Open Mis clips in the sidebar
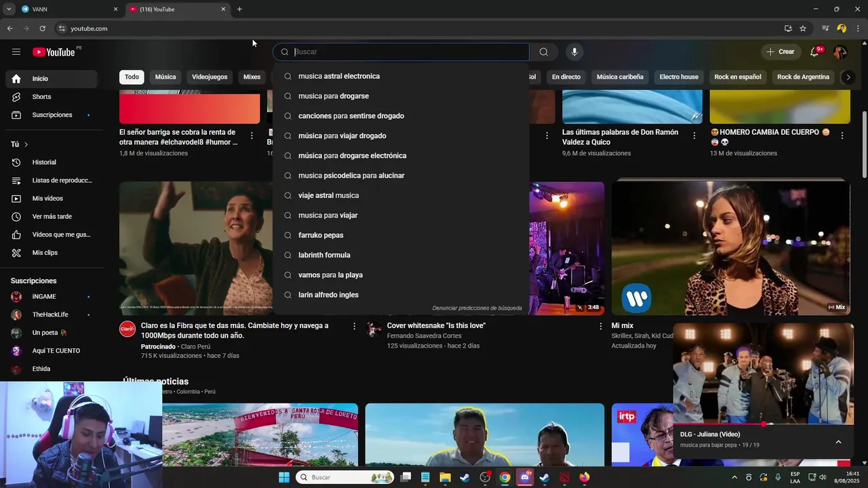This screenshot has height=488, width=868. point(53,253)
